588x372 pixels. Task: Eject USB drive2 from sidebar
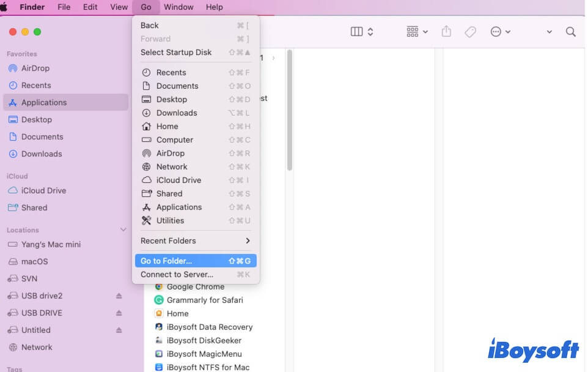119,296
